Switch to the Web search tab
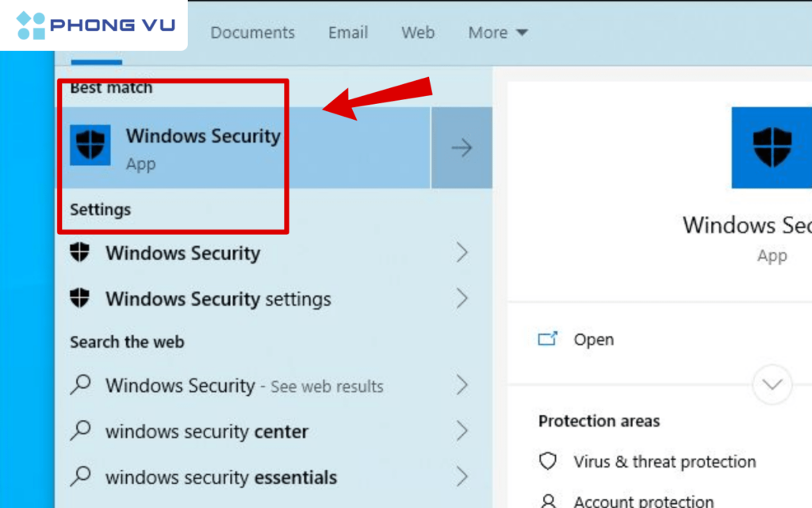Viewport: 812px width, 508px height. 418,33
